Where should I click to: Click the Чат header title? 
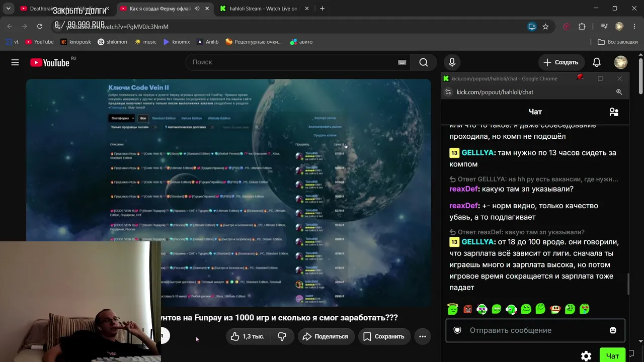(535, 112)
